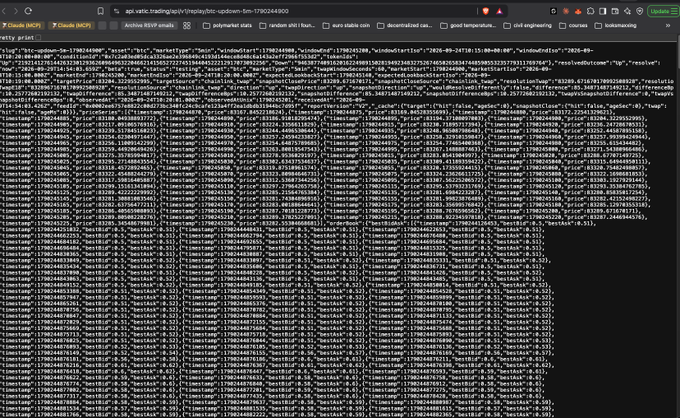This screenshot has width=680, height=418.
Task: Open the Archive RSVP emails bookmark
Action: tap(149, 26)
